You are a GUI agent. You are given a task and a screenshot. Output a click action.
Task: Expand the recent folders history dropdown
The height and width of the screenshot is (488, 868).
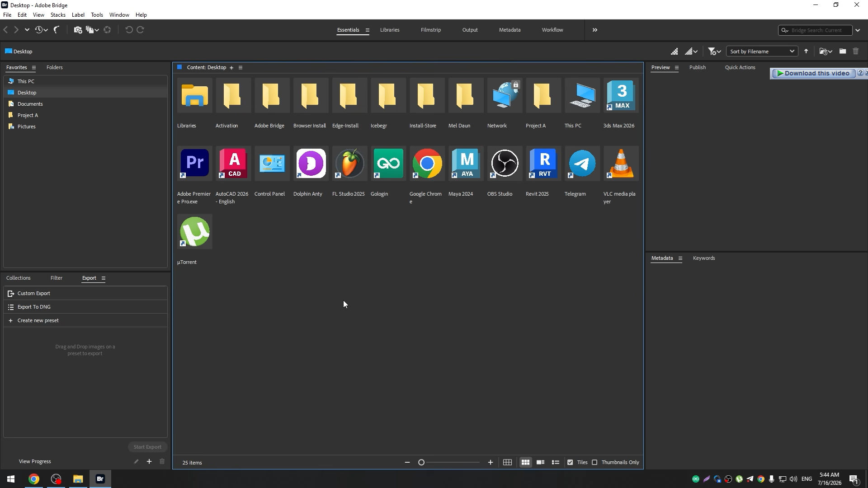(42, 30)
